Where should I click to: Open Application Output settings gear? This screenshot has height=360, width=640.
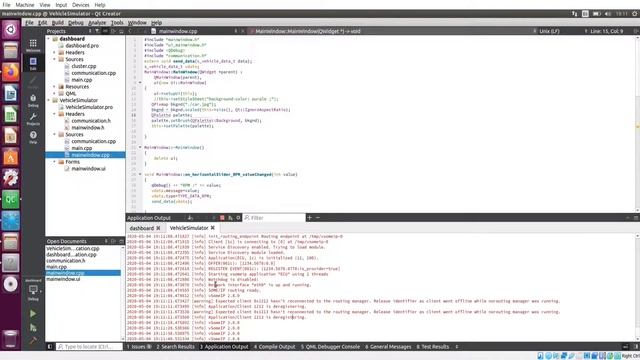[x=238, y=218]
